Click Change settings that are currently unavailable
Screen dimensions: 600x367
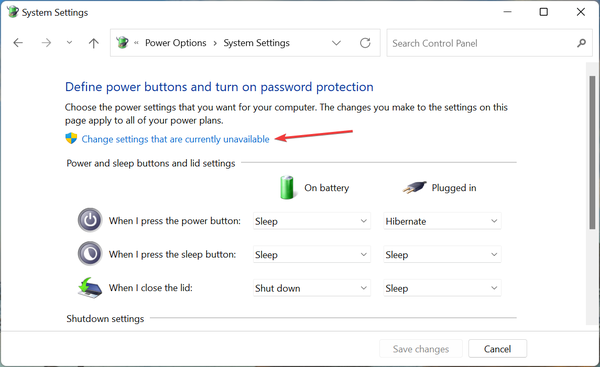(175, 139)
